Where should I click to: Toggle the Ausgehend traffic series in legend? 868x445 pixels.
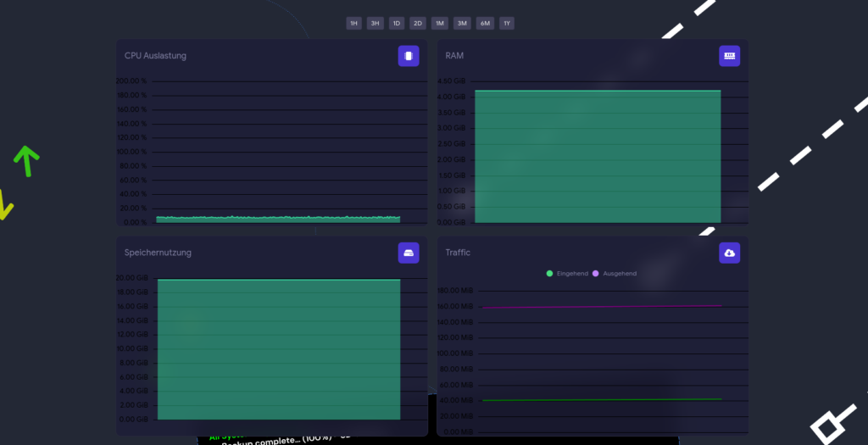(x=615, y=274)
